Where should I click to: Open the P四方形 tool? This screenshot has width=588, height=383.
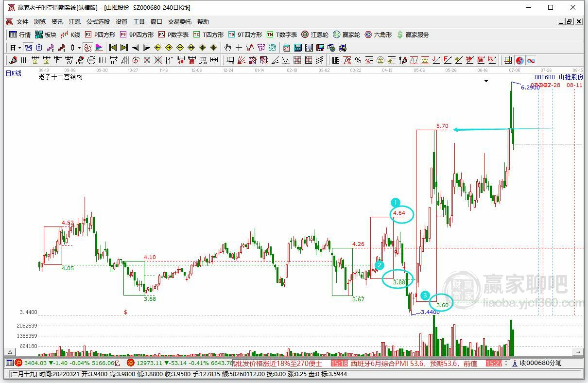coord(100,35)
